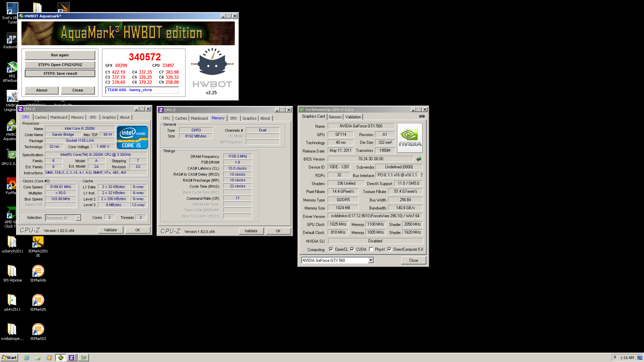
Task: Click the Core Voltage value 1.488 V
Action: click(103, 146)
